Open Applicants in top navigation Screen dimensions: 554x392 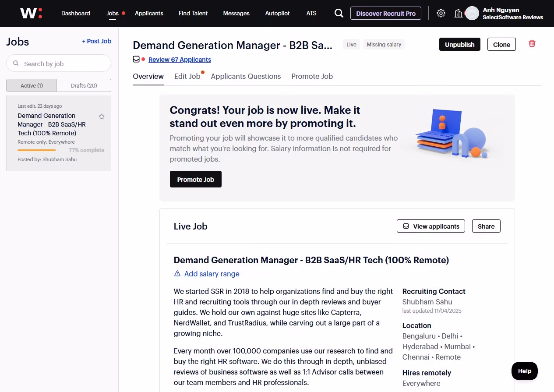click(x=149, y=13)
